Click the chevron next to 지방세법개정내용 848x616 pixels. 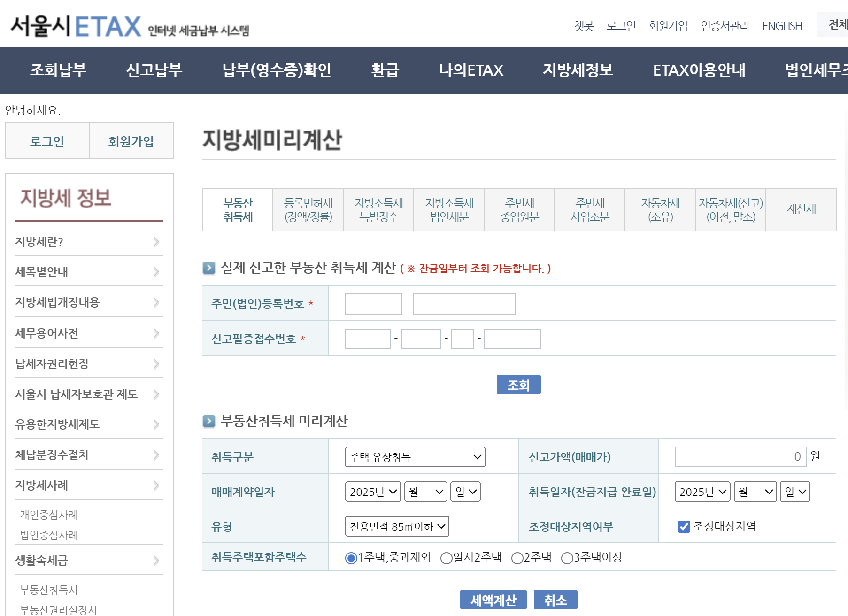156,302
